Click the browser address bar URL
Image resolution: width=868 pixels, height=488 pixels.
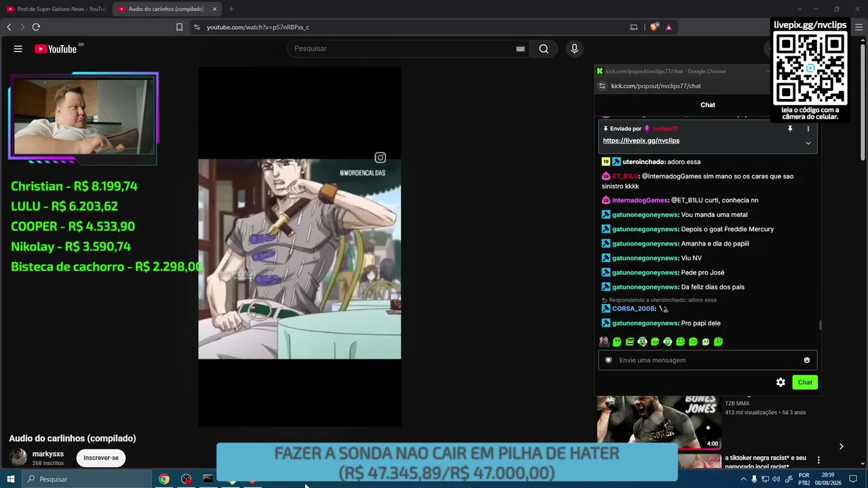258,27
